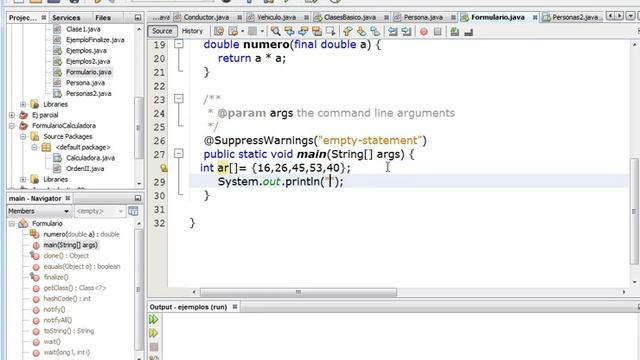Switch to the Files tab
The image size is (640, 360).
pyautogui.click(x=103, y=18)
